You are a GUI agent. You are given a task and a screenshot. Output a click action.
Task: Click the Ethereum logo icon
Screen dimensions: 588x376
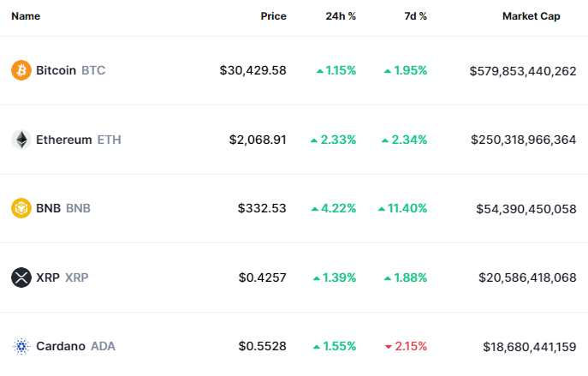(21, 140)
